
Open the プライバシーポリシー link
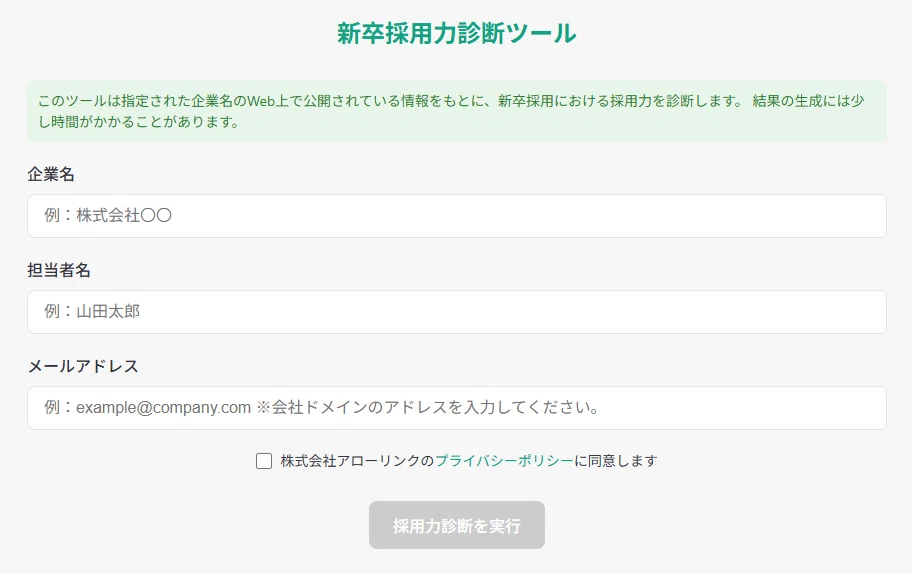pyautogui.click(x=504, y=461)
